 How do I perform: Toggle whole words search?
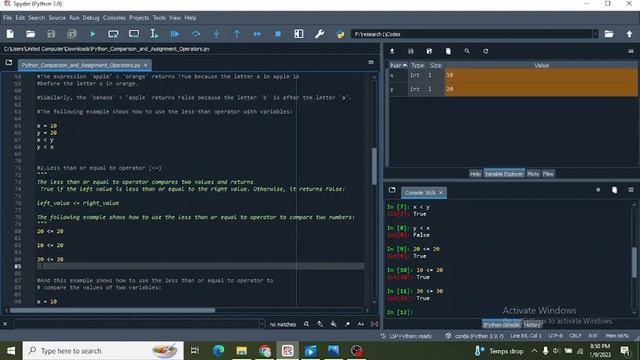[374, 324]
